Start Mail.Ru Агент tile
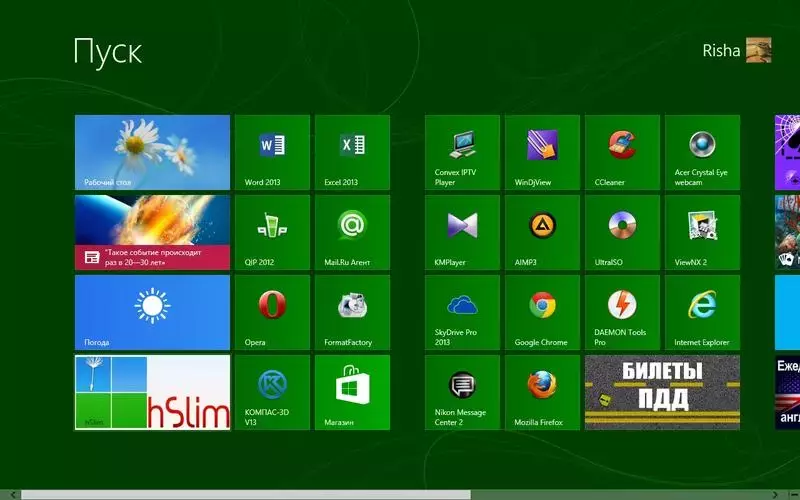The image size is (800, 500). (x=353, y=233)
